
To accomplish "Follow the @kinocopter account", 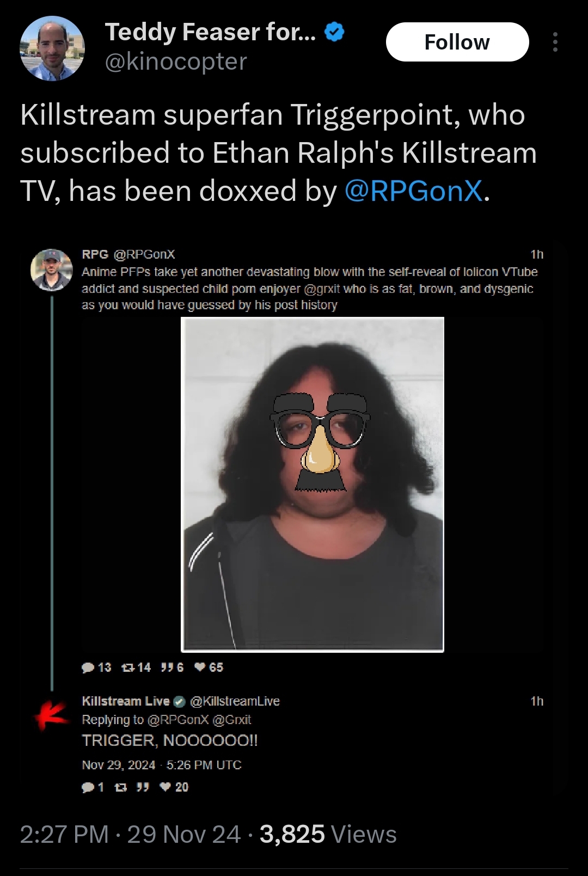I will (457, 42).
